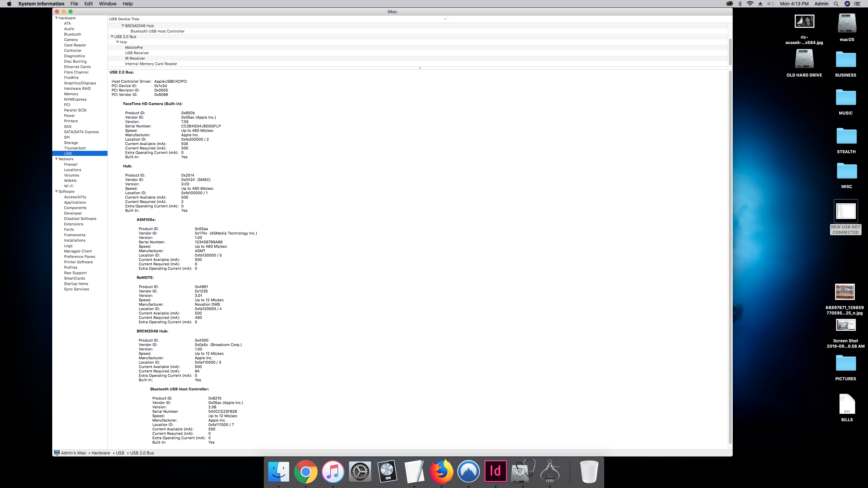
Task: Select Bluetooth USB Host Controller in tree
Action: pos(157,31)
